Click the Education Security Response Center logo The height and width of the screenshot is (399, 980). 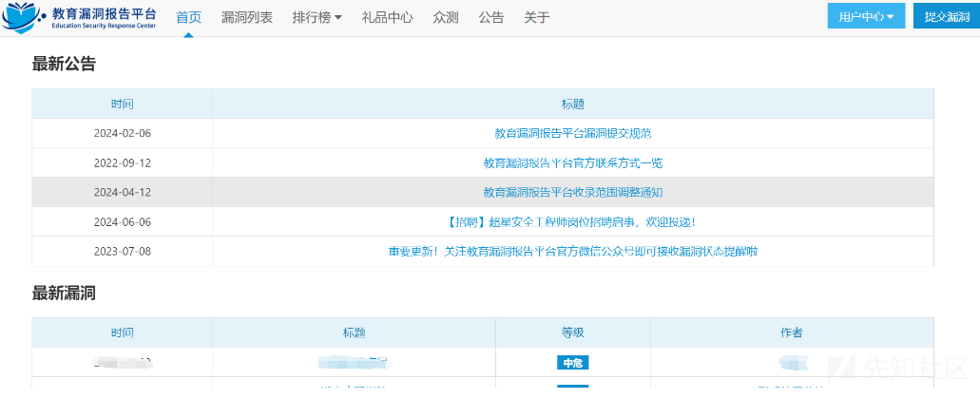(x=80, y=17)
